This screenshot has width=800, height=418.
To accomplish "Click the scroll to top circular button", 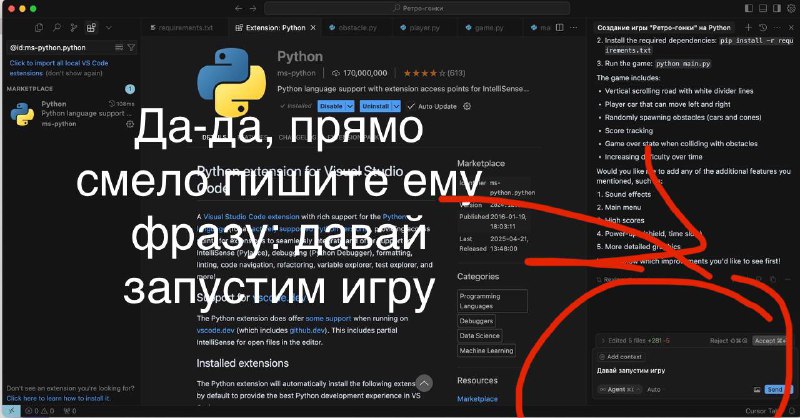I will click(x=424, y=383).
